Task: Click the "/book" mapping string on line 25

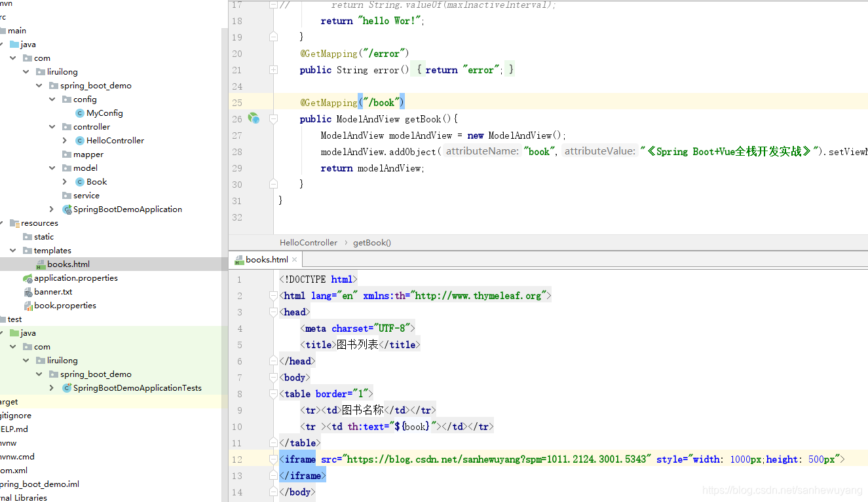Action: tap(382, 103)
